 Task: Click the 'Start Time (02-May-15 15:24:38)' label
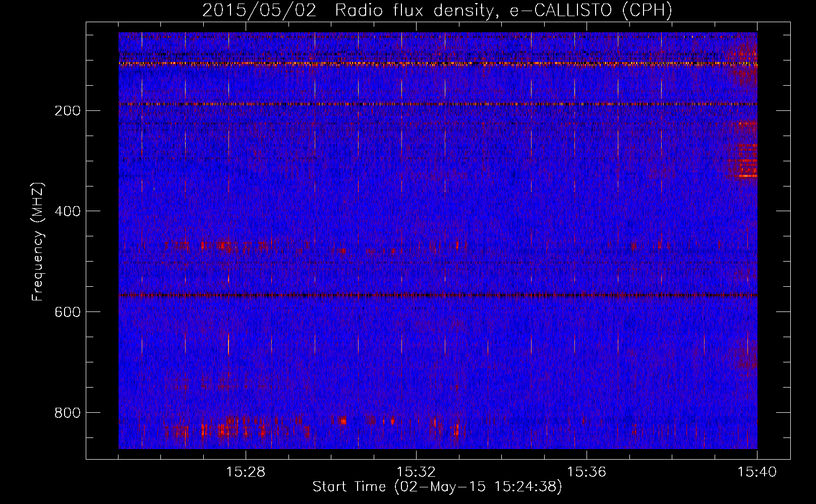[437, 487]
